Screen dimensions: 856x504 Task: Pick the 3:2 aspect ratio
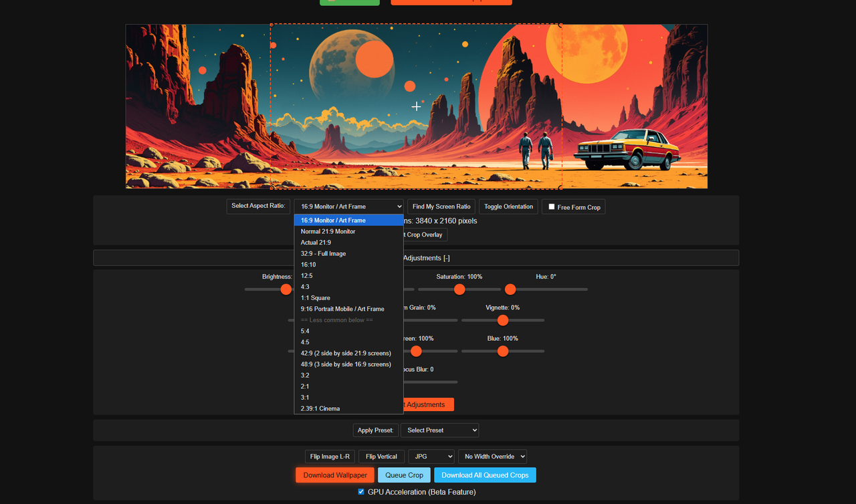pyautogui.click(x=348, y=376)
